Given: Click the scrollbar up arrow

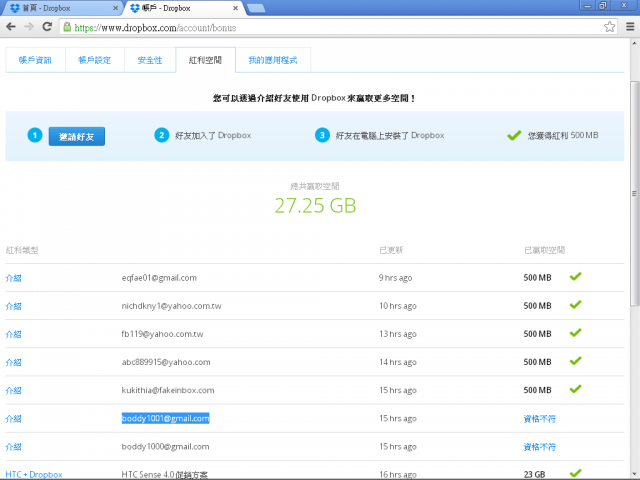Looking at the screenshot, I should coord(635,43).
